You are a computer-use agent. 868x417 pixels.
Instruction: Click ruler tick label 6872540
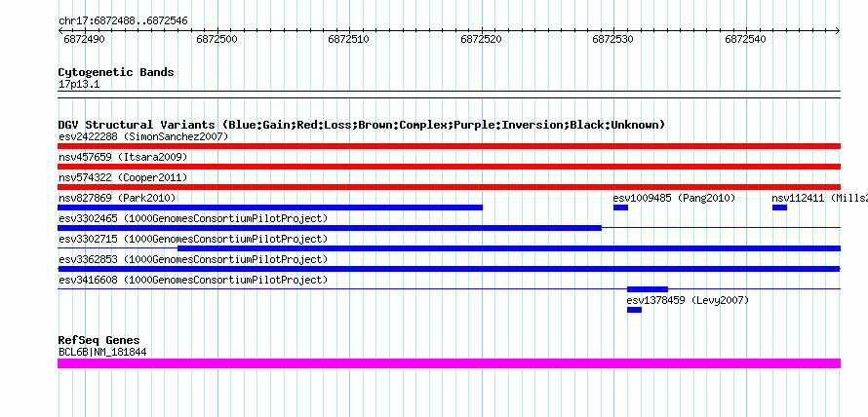click(x=744, y=39)
